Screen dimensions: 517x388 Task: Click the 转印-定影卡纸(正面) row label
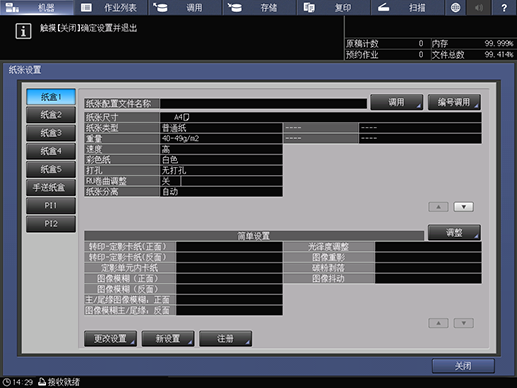(130, 247)
